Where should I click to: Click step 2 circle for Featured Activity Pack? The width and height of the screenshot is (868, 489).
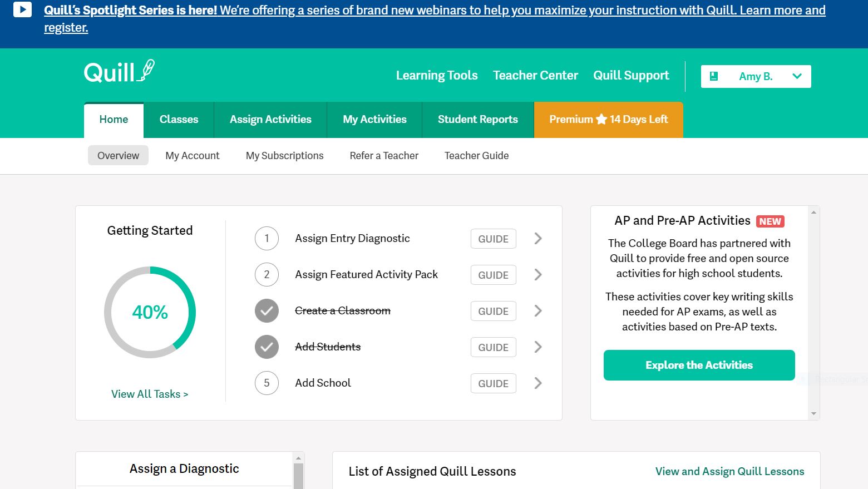pyautogui.click(x=267, y=275)
